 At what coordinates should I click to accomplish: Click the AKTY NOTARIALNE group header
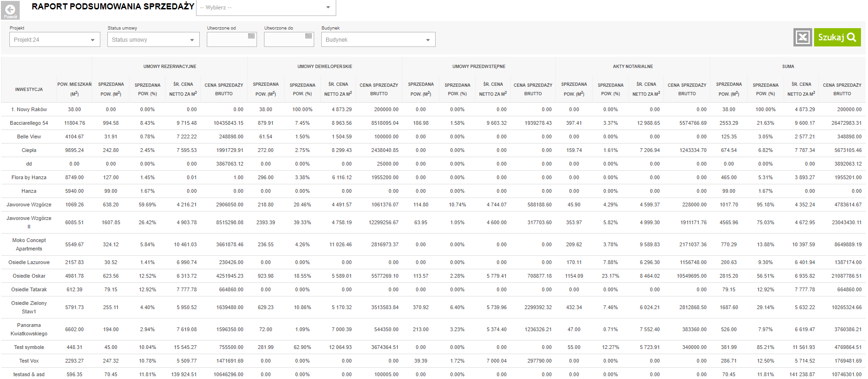[x=633, y=67]
